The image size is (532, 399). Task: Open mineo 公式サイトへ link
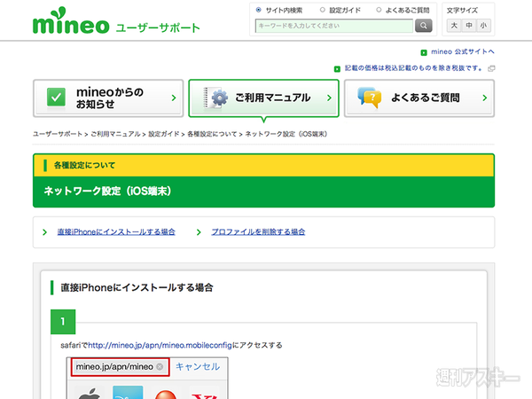tap(463, 51)
